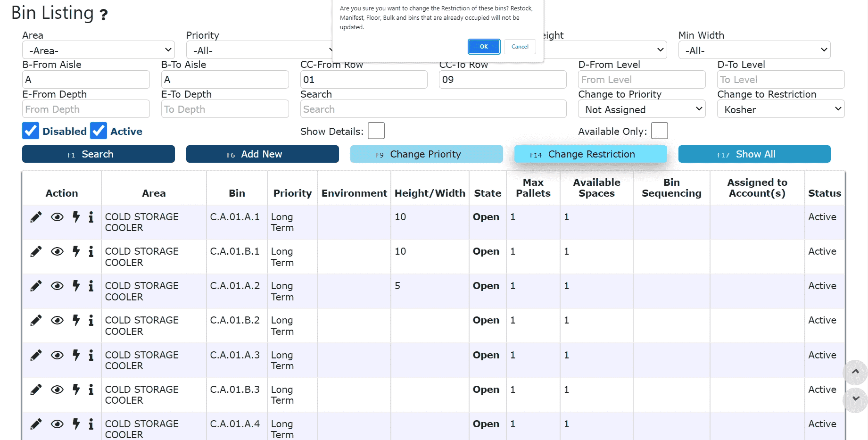Uncheck the Disabled checkbox
Viewport: 868px width, 440px height.
(x=31, y=131)
